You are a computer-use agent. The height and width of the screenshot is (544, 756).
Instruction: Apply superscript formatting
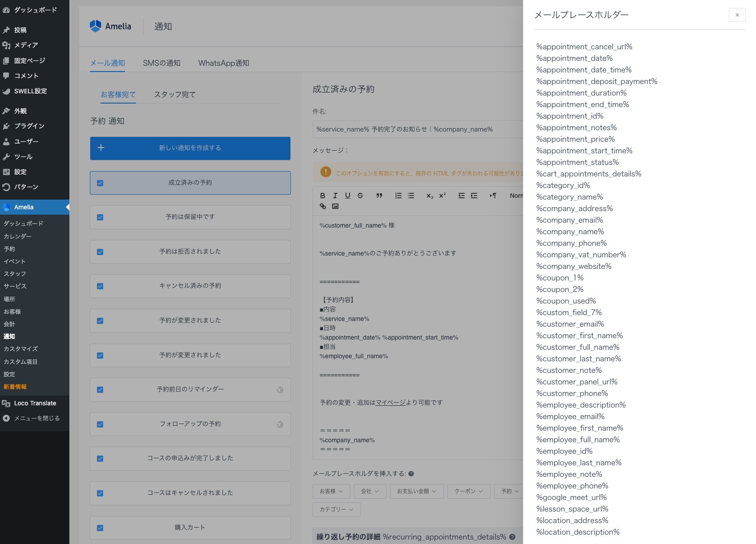coord(442,196)
